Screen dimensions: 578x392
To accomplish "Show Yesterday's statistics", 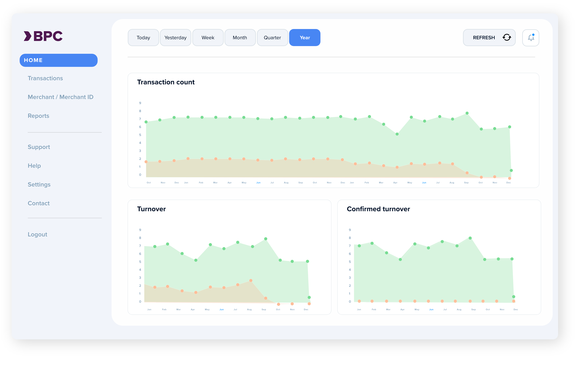I will [x=175, y=38].
